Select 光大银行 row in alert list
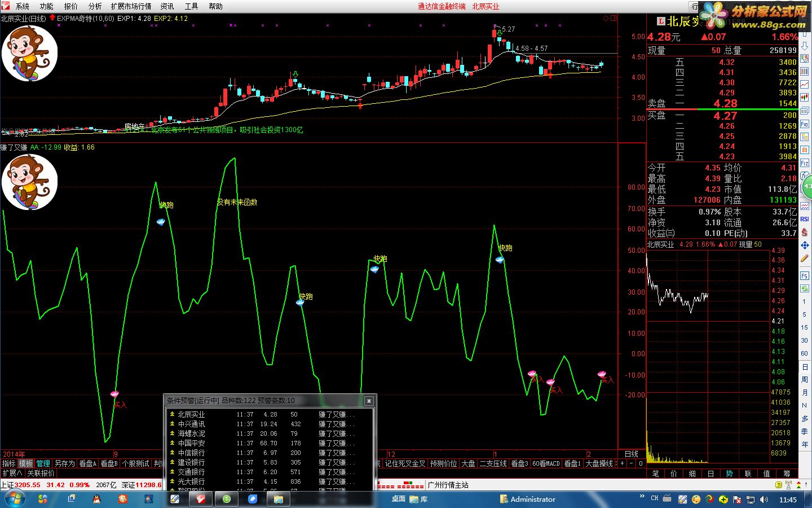The height and width of the screenshot is (508, 812). pos(270,481)
